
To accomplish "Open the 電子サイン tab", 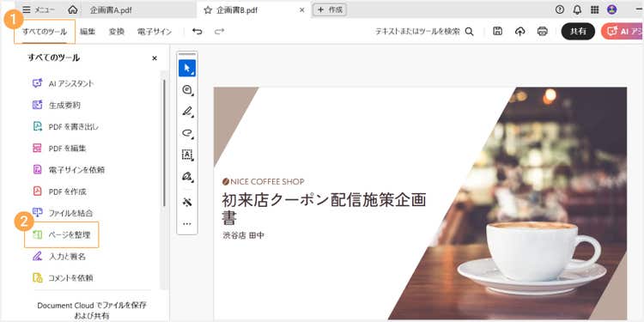I will tap(155, 32).
